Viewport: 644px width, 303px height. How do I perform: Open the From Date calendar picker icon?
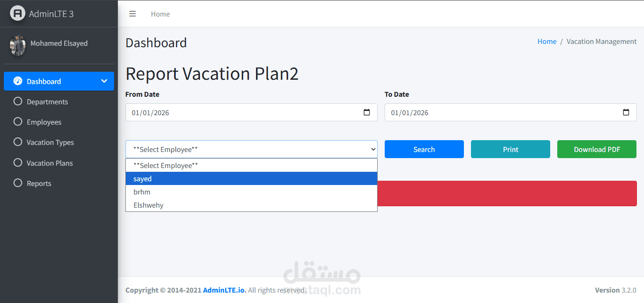(x=367, y=112)
